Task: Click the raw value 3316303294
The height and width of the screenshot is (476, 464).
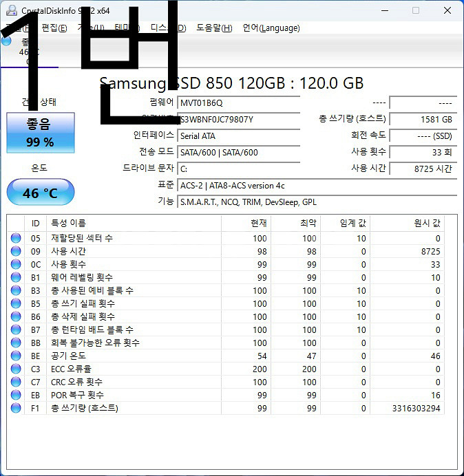Action: coord(416,409)
